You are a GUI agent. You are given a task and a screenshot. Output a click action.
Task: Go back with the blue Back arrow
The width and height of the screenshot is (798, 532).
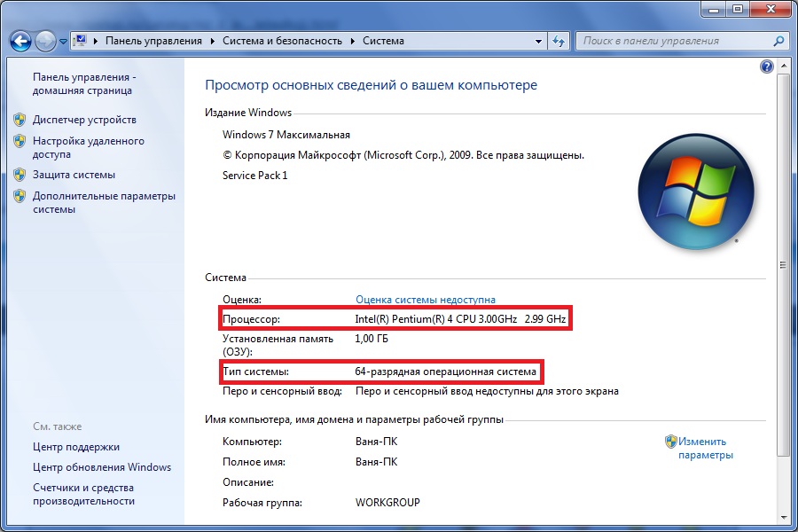pos(21,42)
